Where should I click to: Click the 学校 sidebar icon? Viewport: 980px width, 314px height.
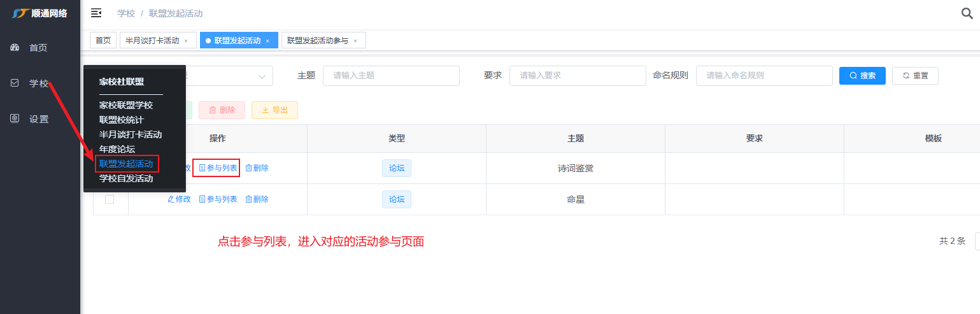coord(15,83)
